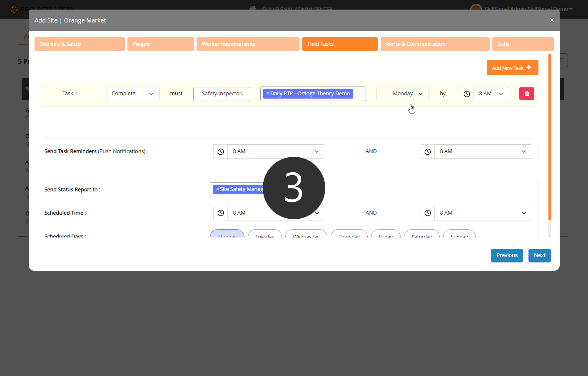
Task: Click the orange scrollbar on the right
Action: coord(550,137)
